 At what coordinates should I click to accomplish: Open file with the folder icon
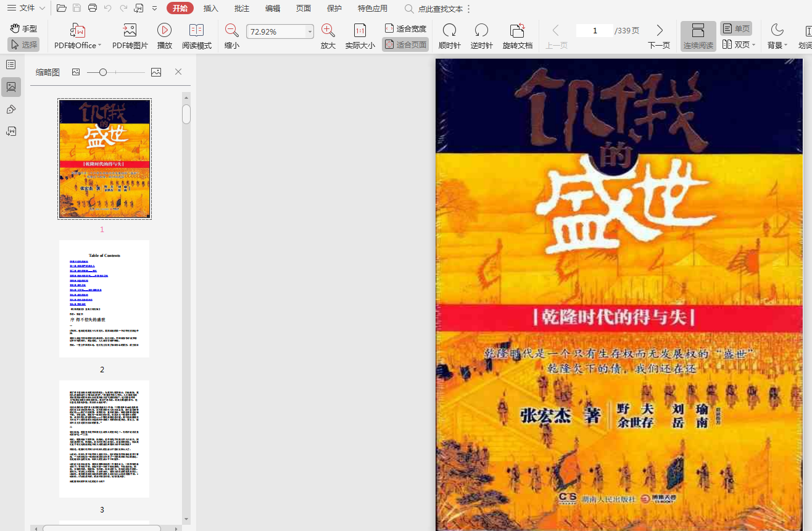[x=61, y=8]
